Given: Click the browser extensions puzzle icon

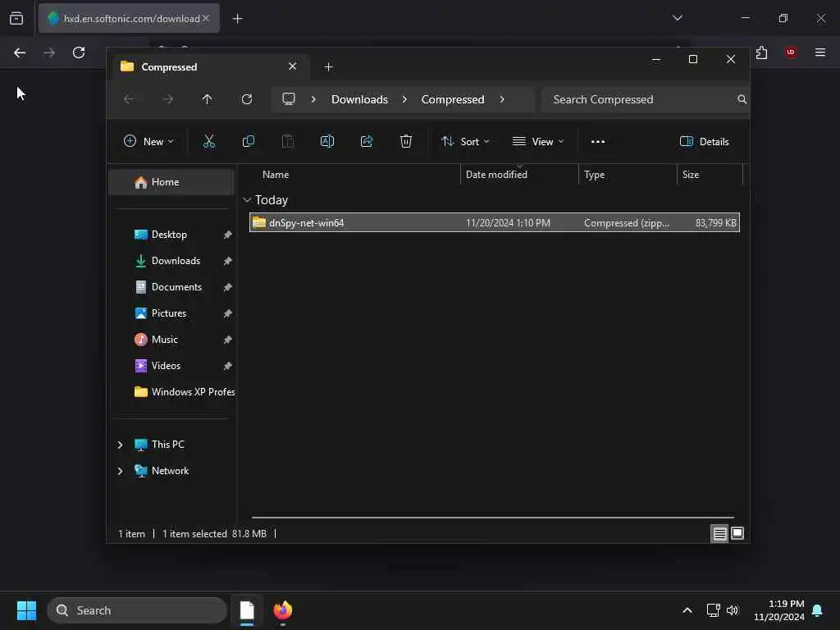Looking at the screenshot, I should (761, 52).
